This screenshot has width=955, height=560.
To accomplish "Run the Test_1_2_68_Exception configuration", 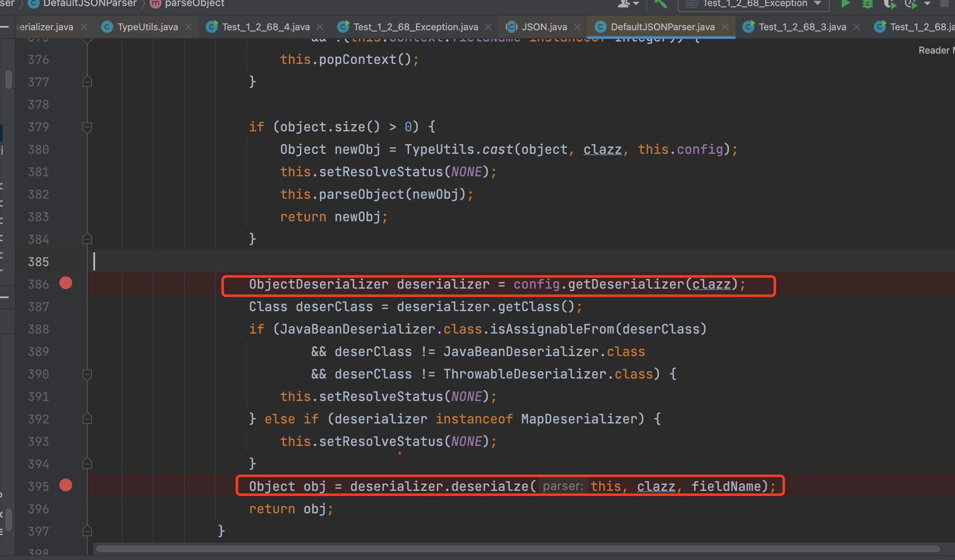I will (846, 4).
